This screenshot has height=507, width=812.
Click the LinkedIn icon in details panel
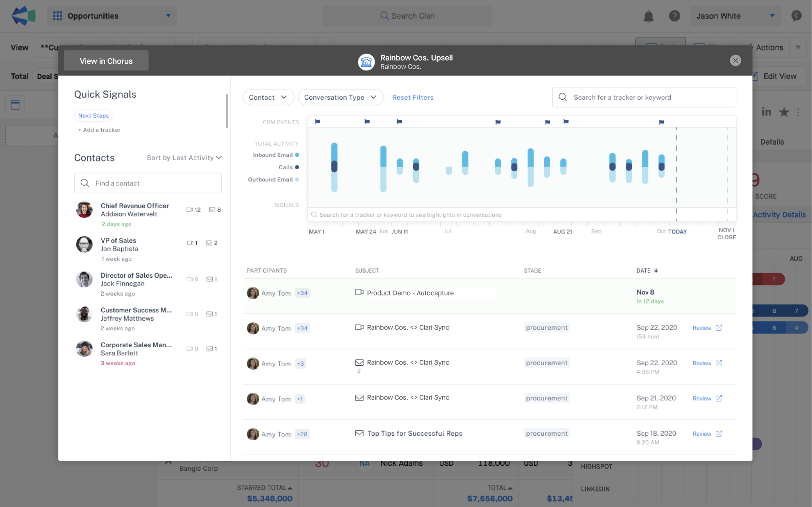click(x=767, y=112)
